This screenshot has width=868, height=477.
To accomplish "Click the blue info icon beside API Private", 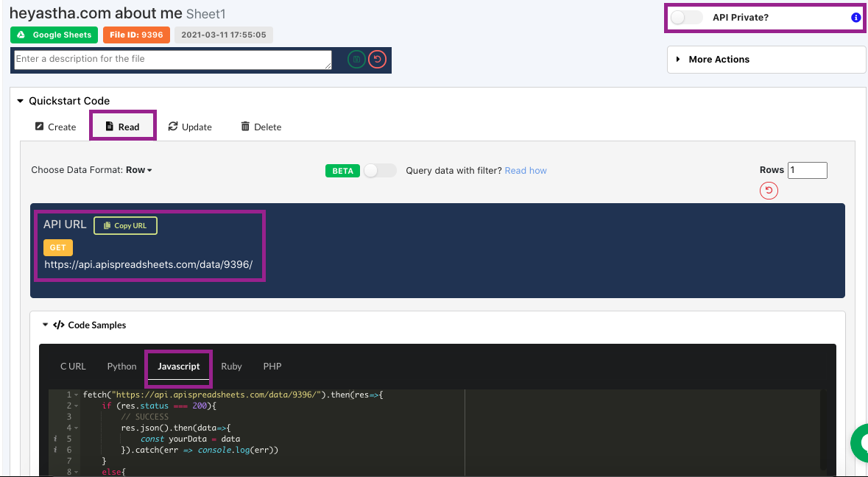I will pos(855,18).
